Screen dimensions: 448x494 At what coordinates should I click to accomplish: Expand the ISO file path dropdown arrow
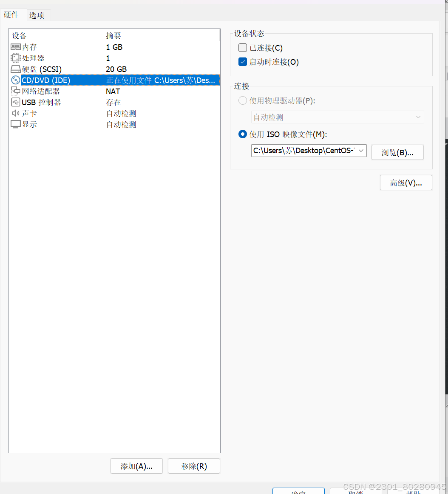(361, 151)
